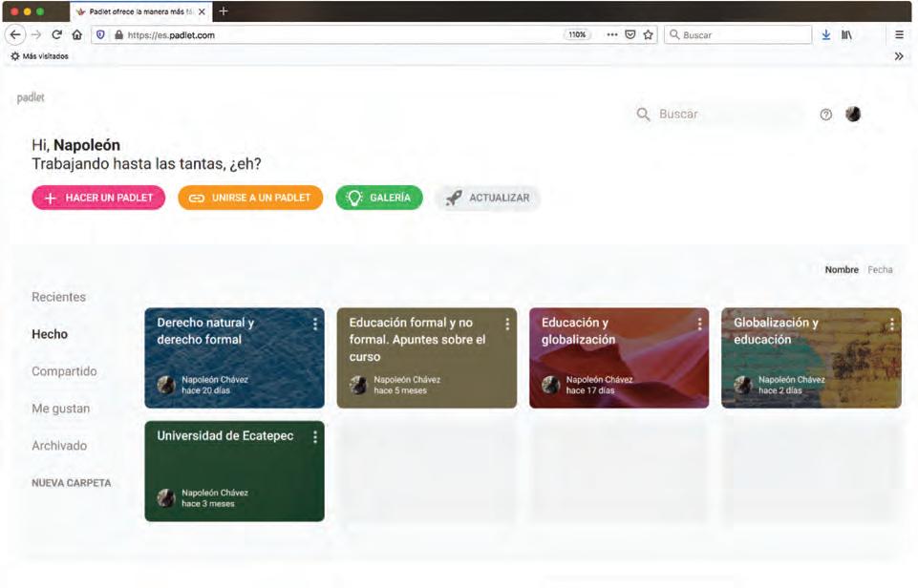Click the shield tracking protection icon
This screenshot has width=918, height=588.
tap(100, 34)
